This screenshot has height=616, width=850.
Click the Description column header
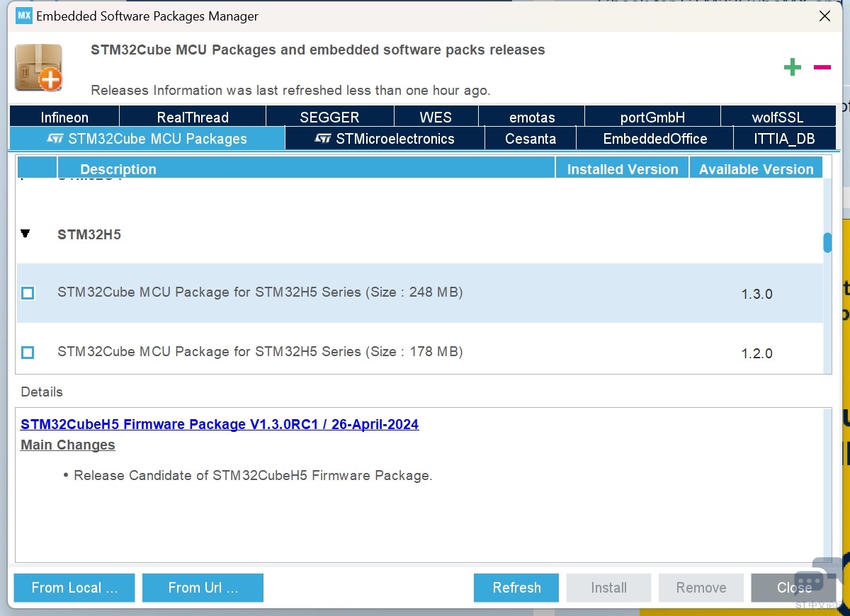pyautogui.click(x=306, y=169)
